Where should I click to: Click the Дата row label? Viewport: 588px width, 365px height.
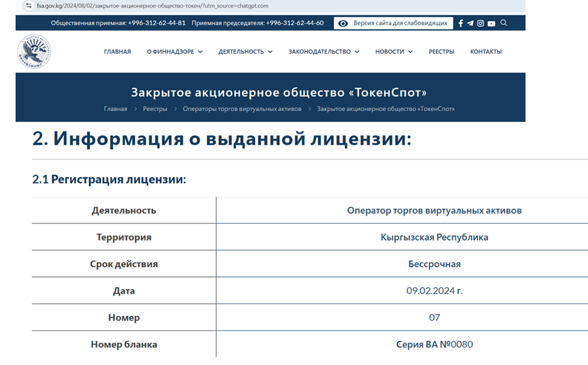[x=124, y=291]
